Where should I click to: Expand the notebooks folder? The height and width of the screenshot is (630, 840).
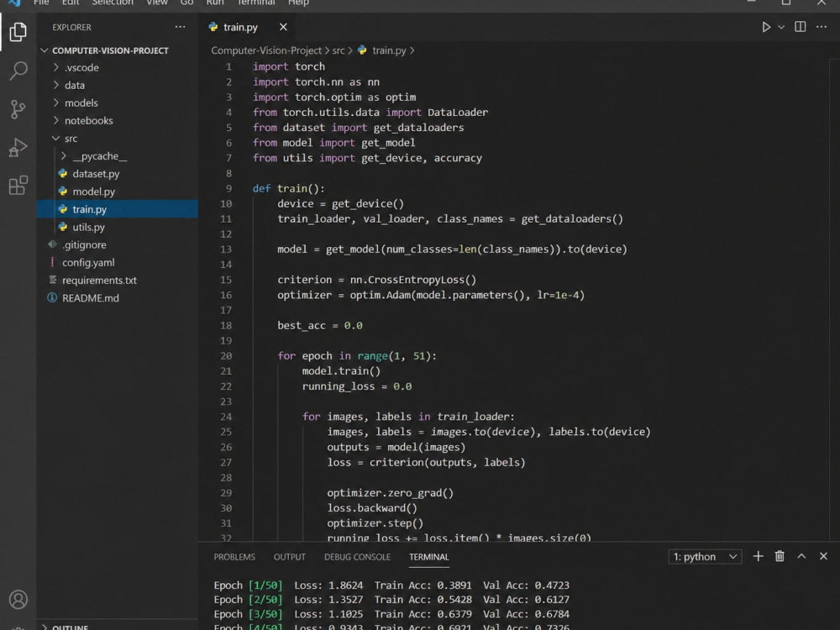coord(55,120)
